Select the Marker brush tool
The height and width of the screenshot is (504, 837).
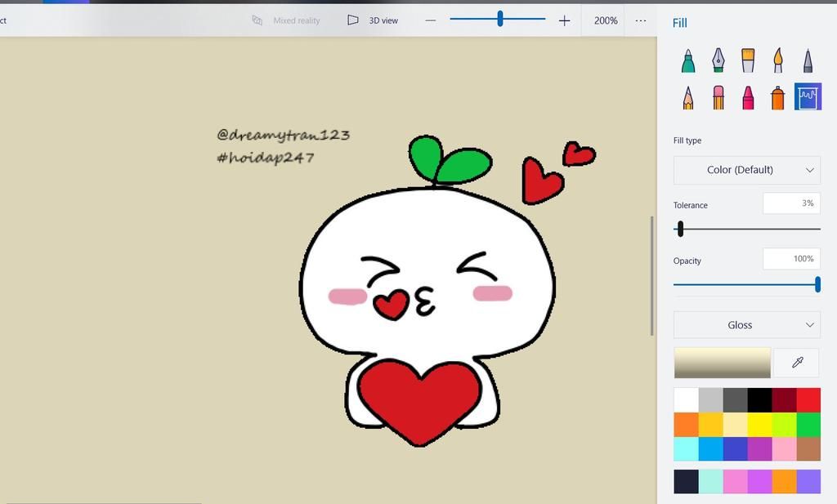tap(688, 60)
